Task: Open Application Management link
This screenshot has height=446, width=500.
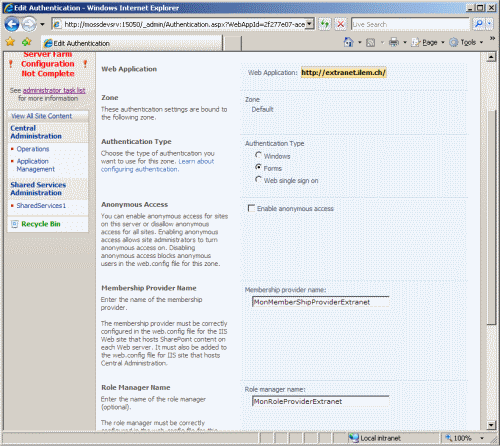Action: 36,165
